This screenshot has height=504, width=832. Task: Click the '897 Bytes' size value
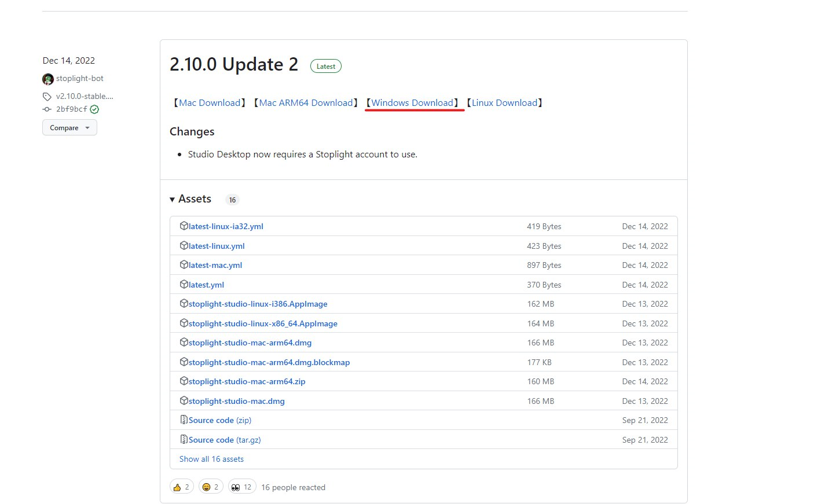(x=544, y=265)
